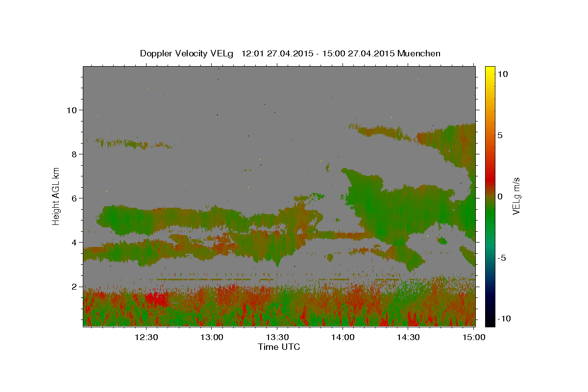This screenshot has height=392, width=588.
Task: Click the colorbar label '10'
Action: [503, 73]
